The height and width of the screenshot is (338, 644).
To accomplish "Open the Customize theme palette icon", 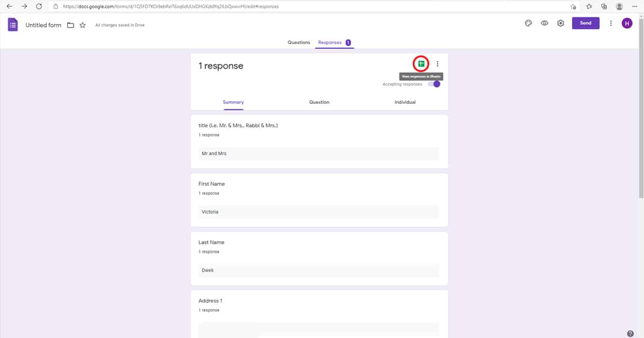I will point(528,23).
